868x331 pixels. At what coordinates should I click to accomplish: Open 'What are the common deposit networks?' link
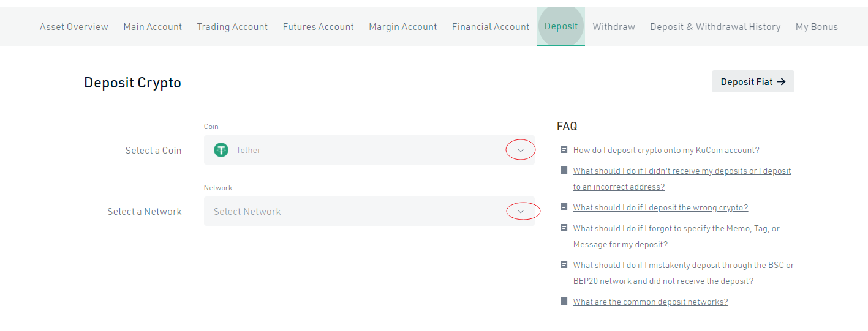(x=651, y=302)
